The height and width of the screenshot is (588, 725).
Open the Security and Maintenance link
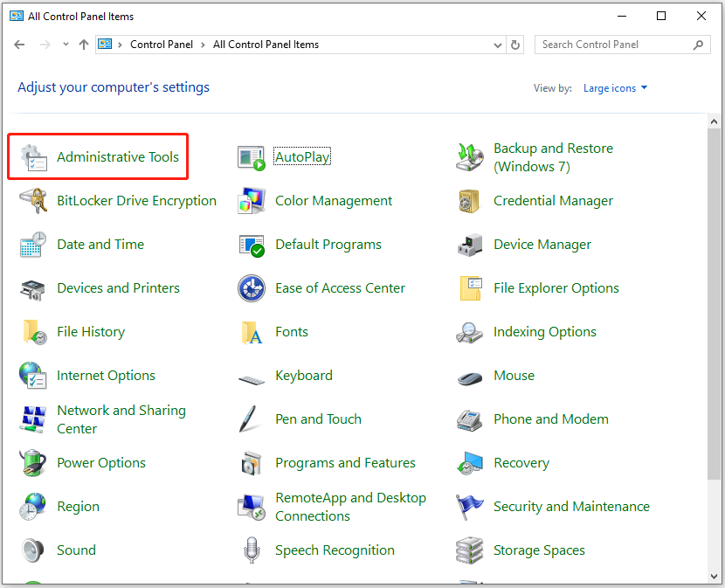pyautogui.click(x=571, y=507)
